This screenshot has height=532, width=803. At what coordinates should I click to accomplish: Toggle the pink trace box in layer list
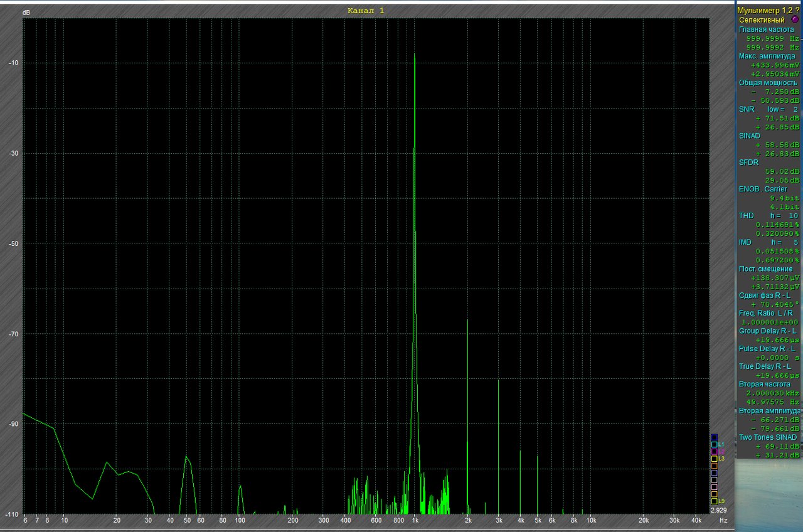(714, 487)
